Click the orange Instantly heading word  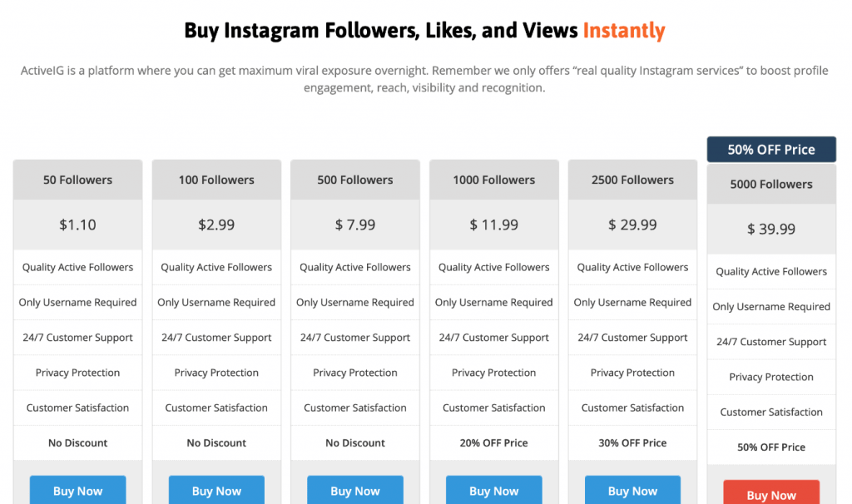(x=623, y=31)
